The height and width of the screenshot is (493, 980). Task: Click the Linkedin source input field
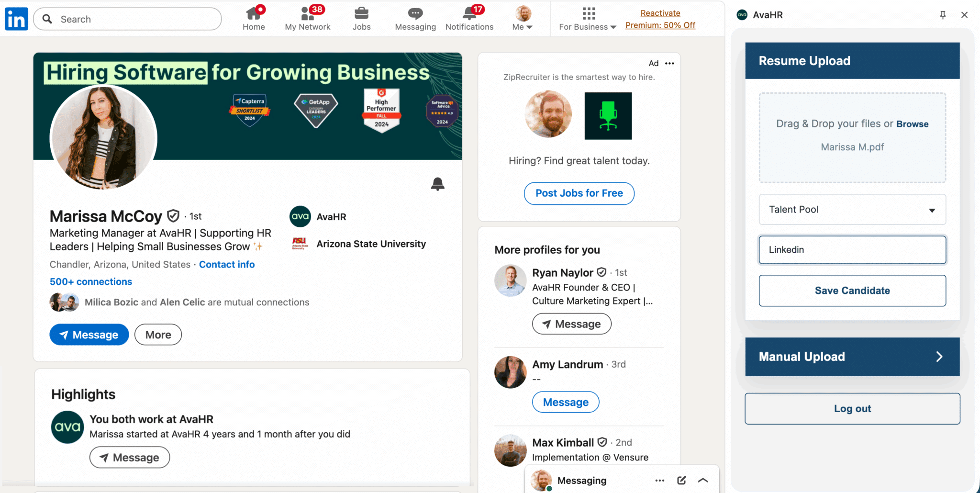tap(852, 250)
